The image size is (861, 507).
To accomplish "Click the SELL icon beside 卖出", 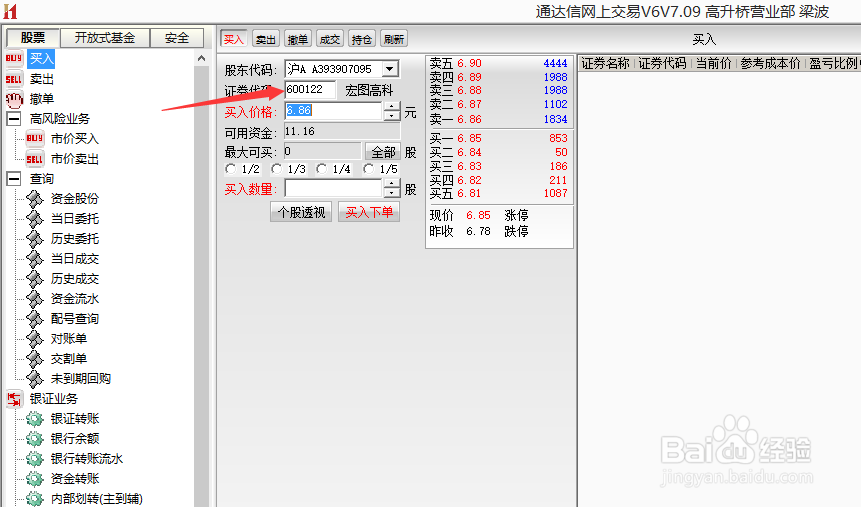I will tap(14, 79).
